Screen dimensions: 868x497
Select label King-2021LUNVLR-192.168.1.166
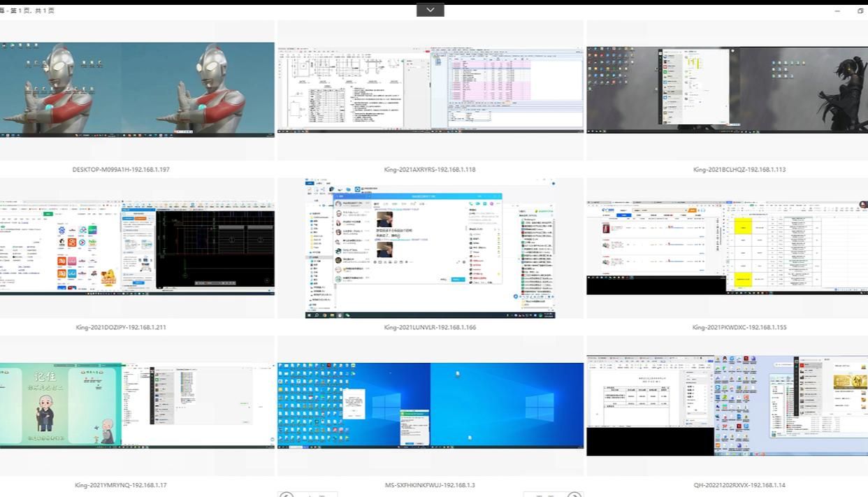(430, 327)
